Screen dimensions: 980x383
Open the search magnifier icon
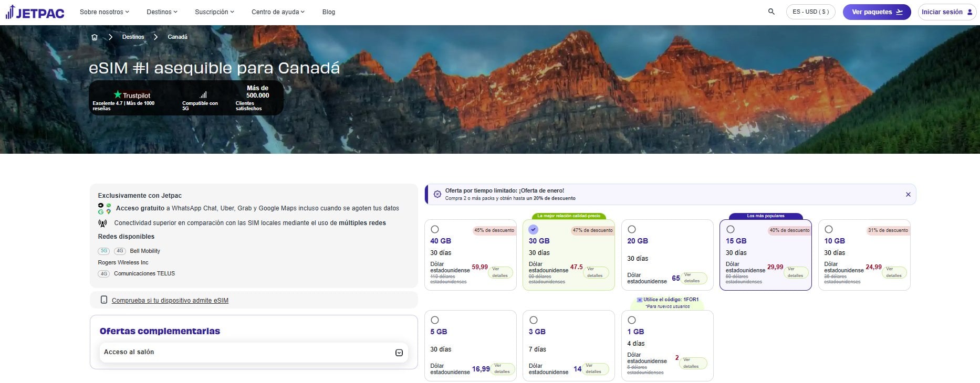coord(771,12)
